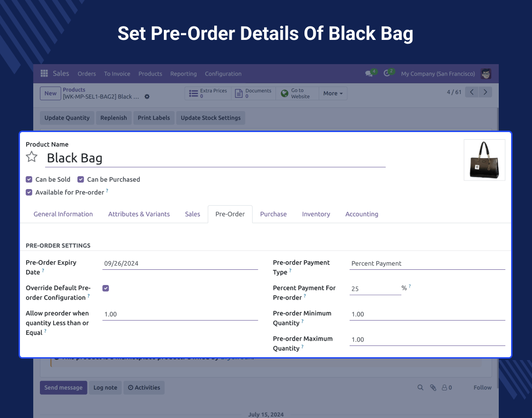Click the Percent Payment For Pre-order field

[375, 289]
